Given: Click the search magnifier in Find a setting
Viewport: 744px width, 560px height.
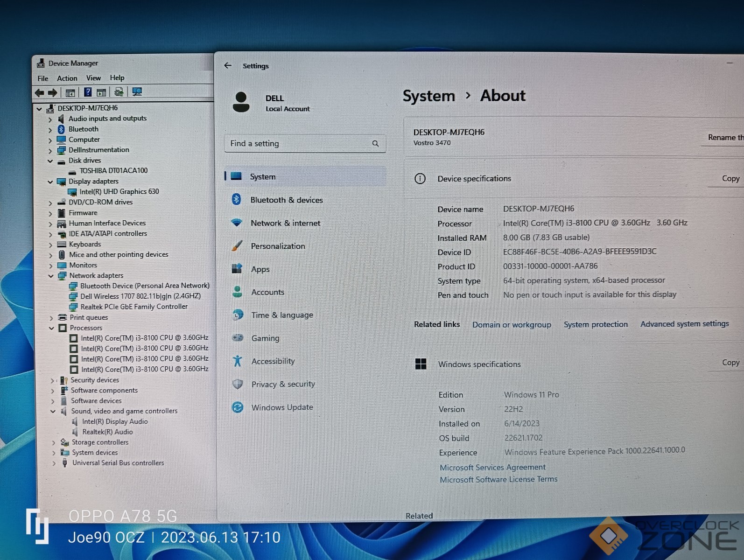Looking at the screenshot, I should [x=375, y=143].
